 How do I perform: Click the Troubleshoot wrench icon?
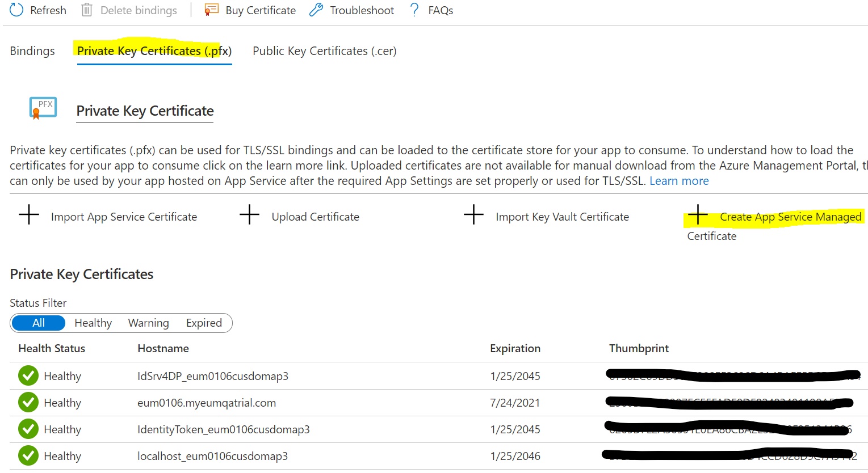point(316,10)
